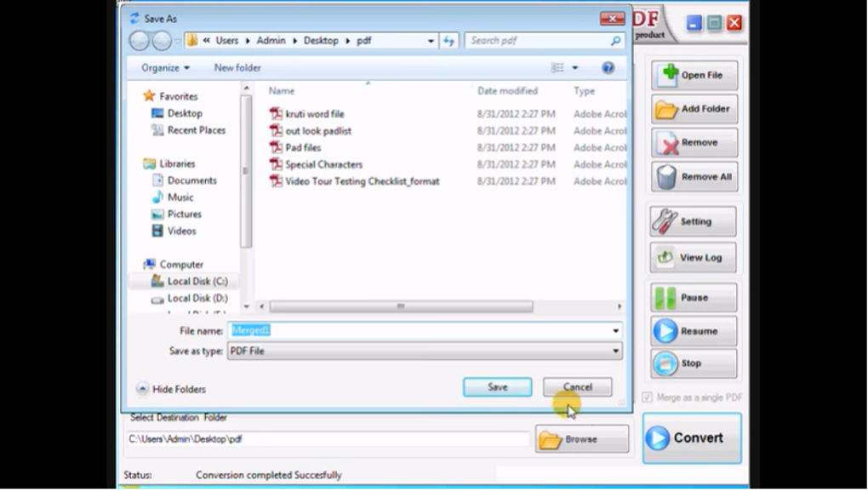The height and width of the screenshot is (492, 868).
Task: Pause the current conversion
Action: pos(692,296)
